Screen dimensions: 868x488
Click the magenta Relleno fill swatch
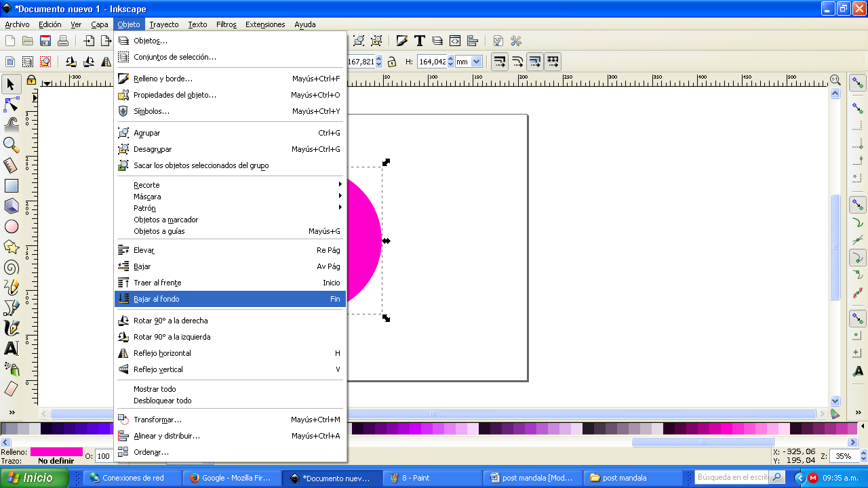click(x=56, y=451)
